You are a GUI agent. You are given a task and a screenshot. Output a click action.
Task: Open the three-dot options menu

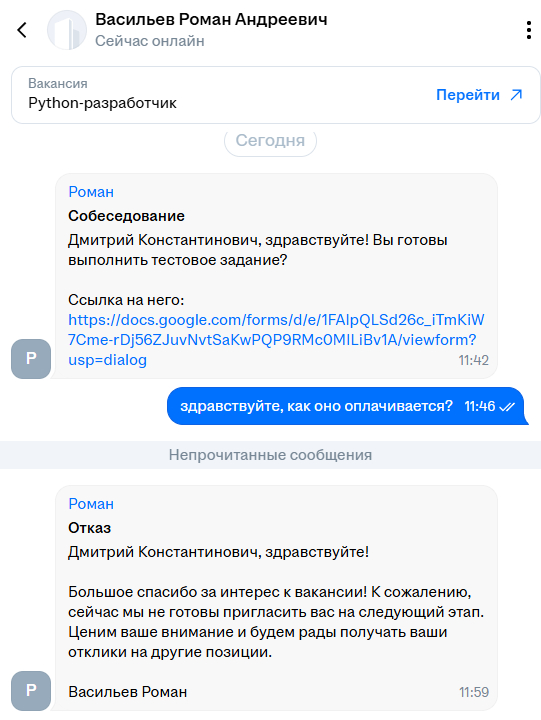click(x=529, y=30)
